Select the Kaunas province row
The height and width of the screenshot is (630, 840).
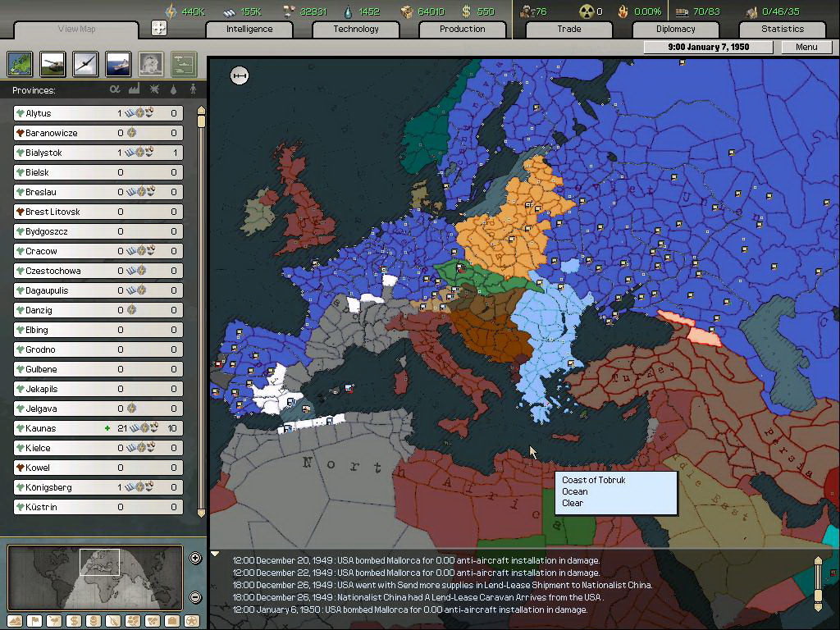tap(98, 428)
